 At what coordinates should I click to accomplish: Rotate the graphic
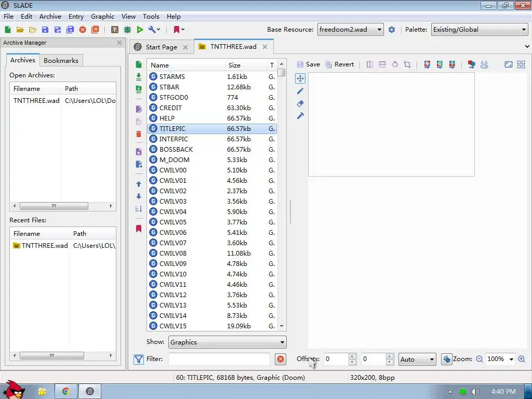click(x=395, y=64)
